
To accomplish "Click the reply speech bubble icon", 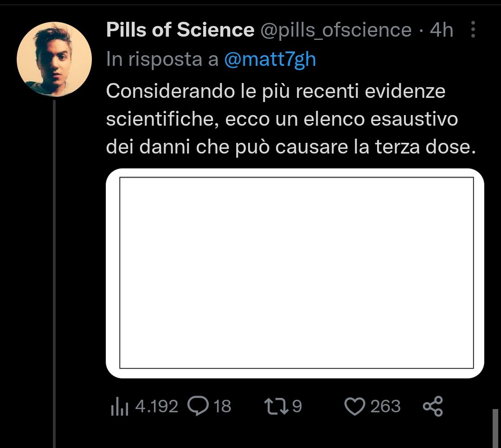I will 197,407.
